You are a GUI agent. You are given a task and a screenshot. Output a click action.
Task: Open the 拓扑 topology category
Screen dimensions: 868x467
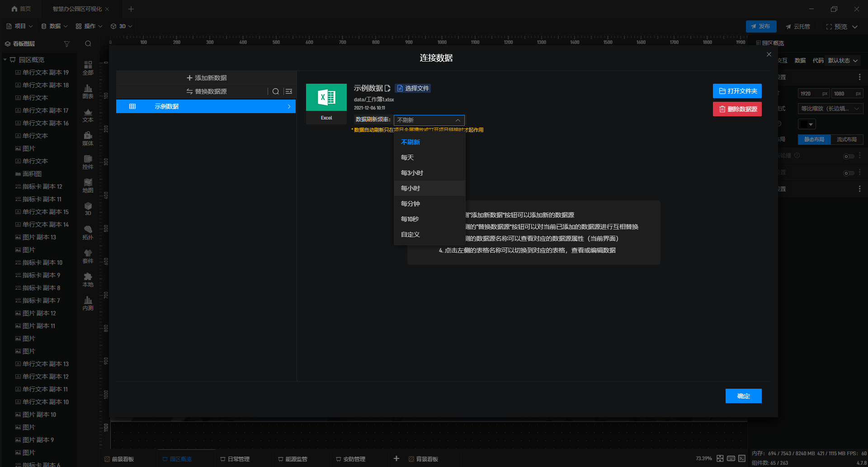point(88,233)
